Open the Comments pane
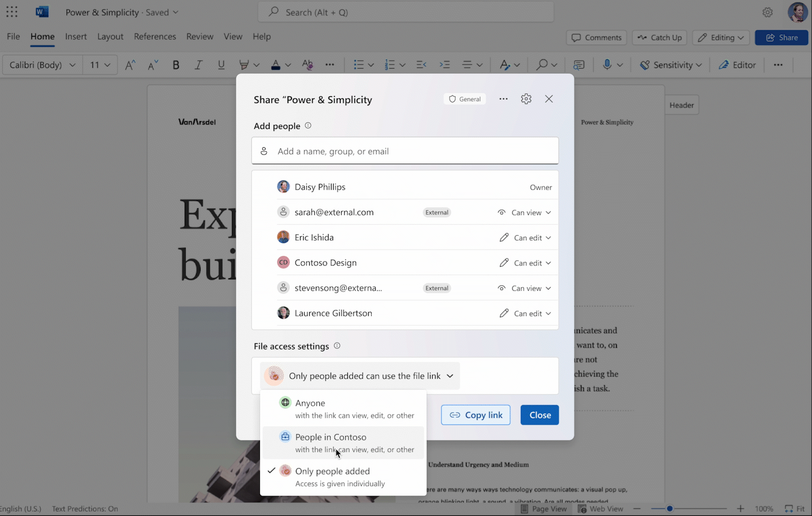 597,38
